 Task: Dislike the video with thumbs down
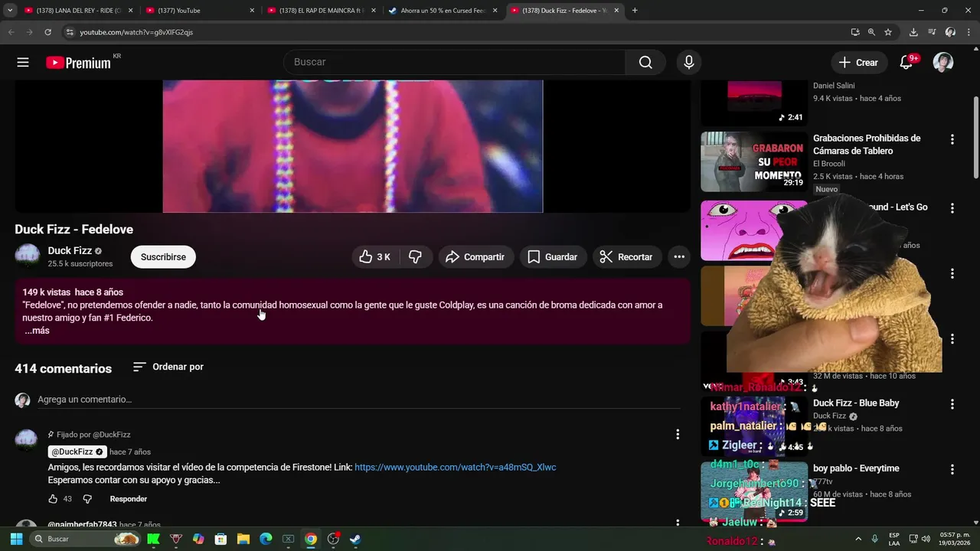pyautogui.click(x=415, y=257)
